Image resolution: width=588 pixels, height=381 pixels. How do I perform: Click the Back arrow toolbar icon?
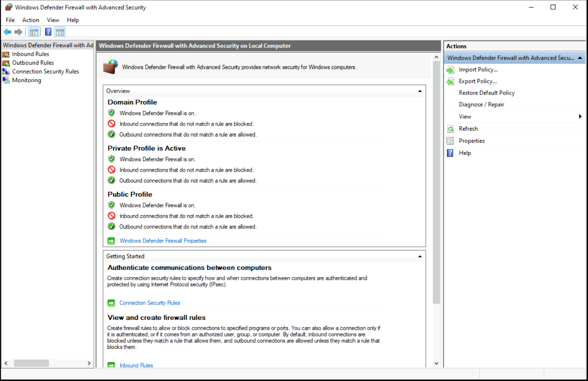(7, 32)
